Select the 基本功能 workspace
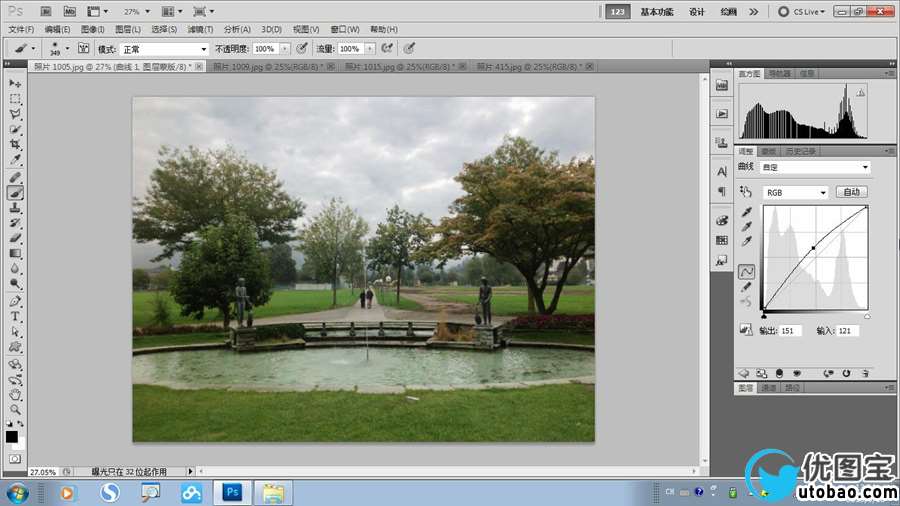 (x=657, y=11)
